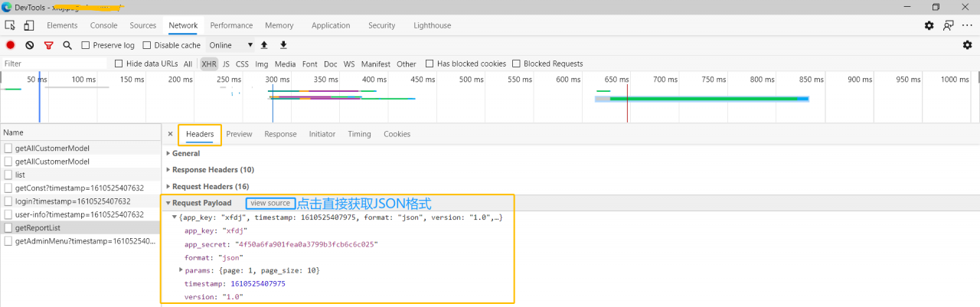The height and width of the screenshot is (307, 980).
Task: Click view source link in payload
Action: 270,203
